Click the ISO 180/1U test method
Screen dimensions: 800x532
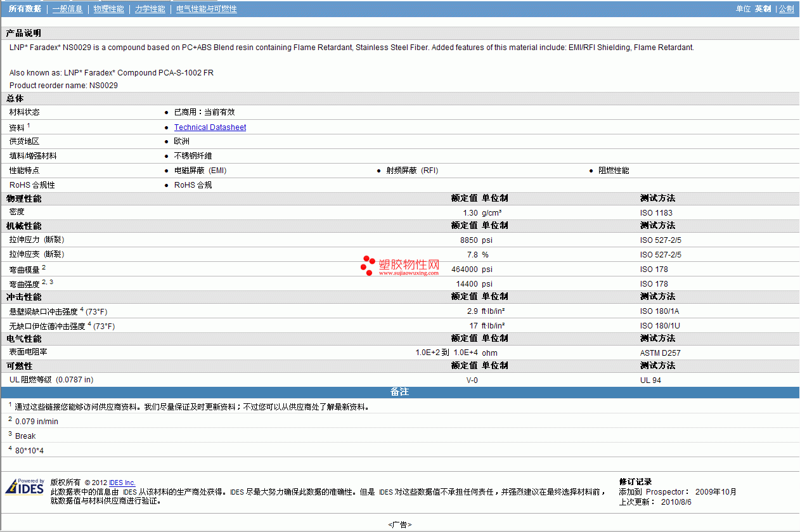pyautogui.click(x=660, y=326)
